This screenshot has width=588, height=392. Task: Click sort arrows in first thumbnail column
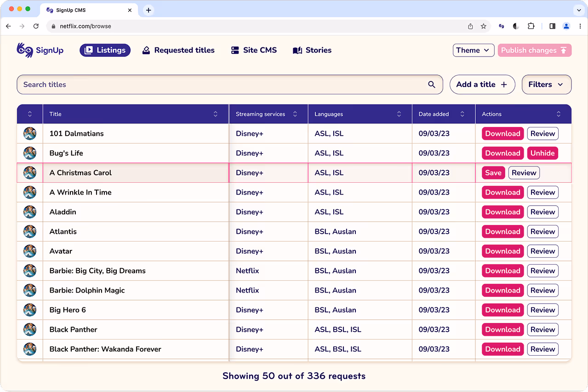point(30,114)
